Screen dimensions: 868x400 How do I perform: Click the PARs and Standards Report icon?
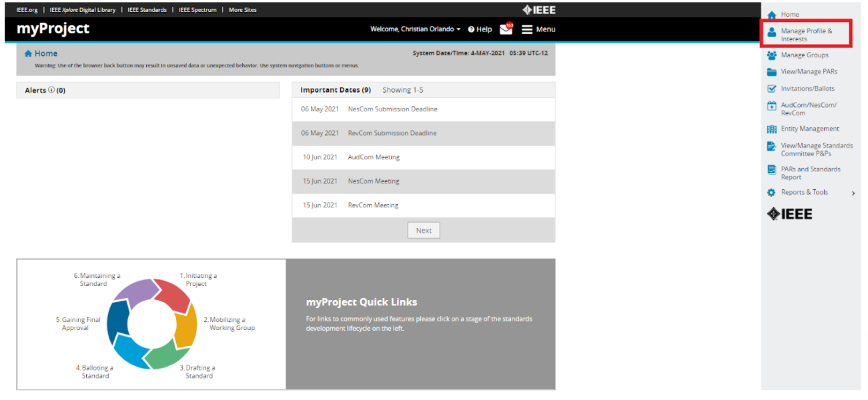point(772,170)
